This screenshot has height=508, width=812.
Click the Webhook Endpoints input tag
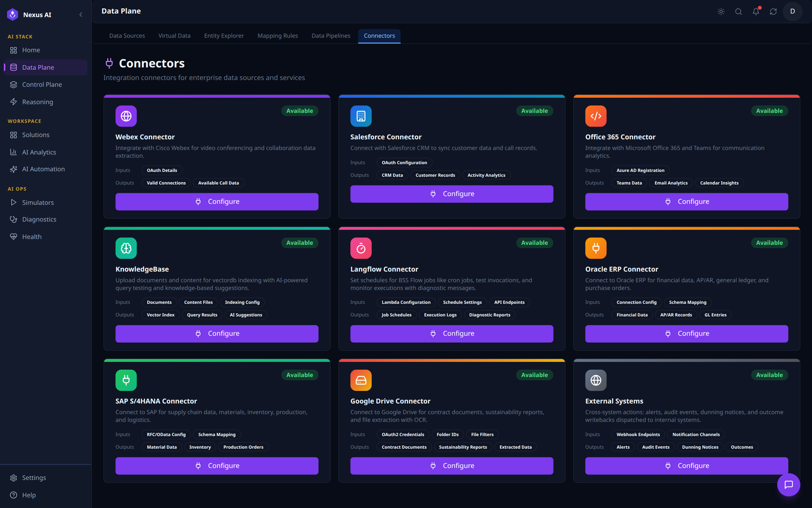[638, 434]
